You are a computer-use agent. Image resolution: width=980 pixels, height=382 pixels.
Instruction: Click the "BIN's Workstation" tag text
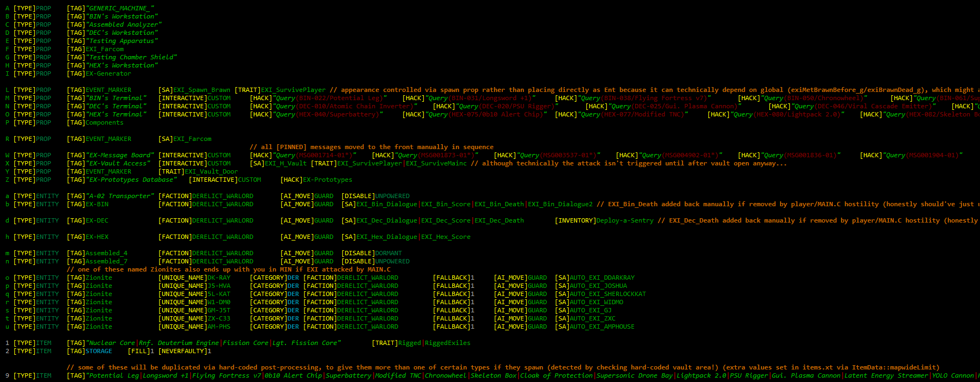pyautogui.click(x=122, y=16)
